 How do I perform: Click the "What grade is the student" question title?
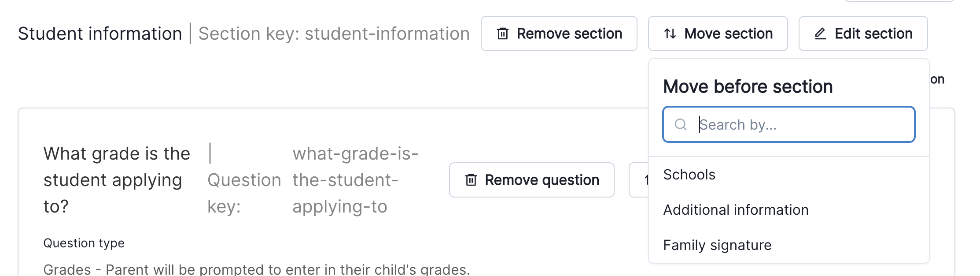pos(117,180)
